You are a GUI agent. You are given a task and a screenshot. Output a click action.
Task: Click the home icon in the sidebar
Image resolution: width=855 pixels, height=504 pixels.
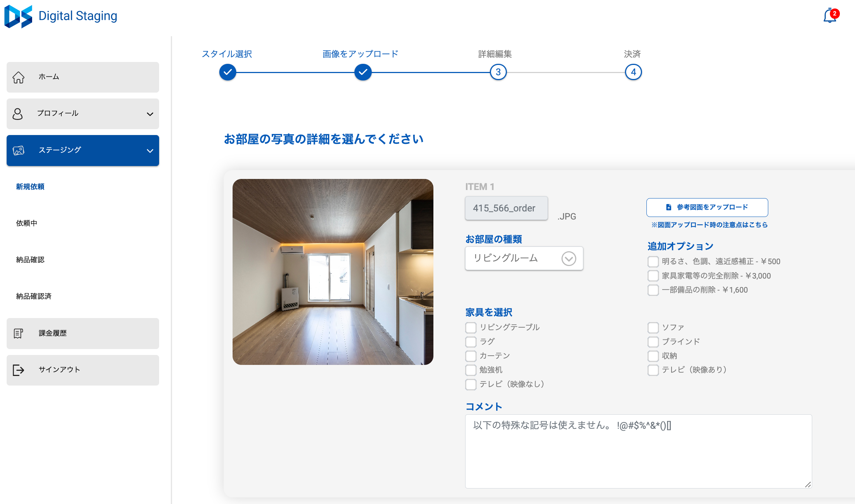(18, 77)
